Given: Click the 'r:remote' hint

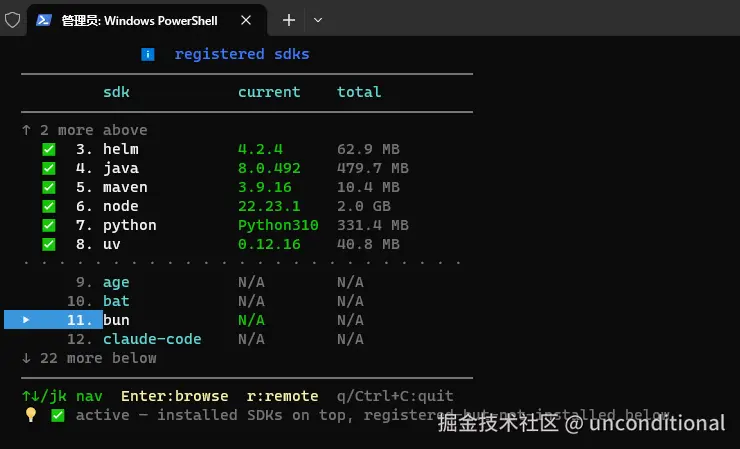Looking at the screenshot, I should tap(282, 396).
